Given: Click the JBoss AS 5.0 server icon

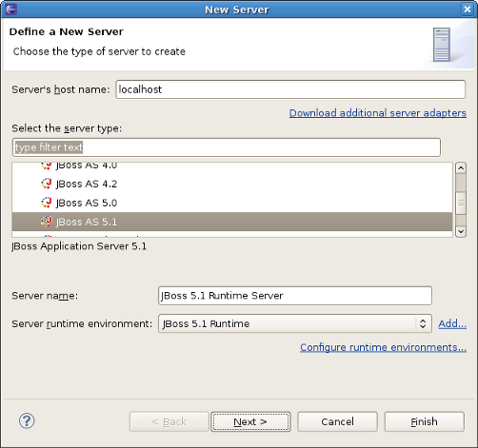Looking at the screenshot, I should tap(47, 203).
